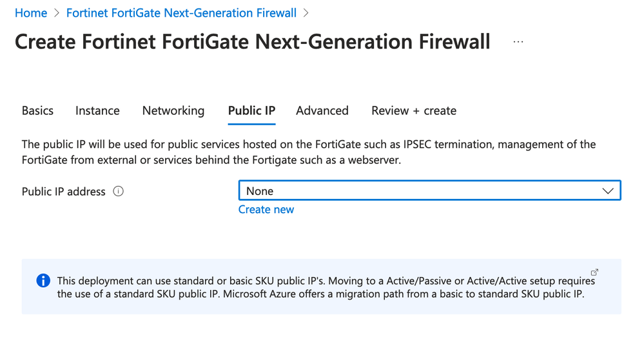Select the Public IP tab

(251, 110)
